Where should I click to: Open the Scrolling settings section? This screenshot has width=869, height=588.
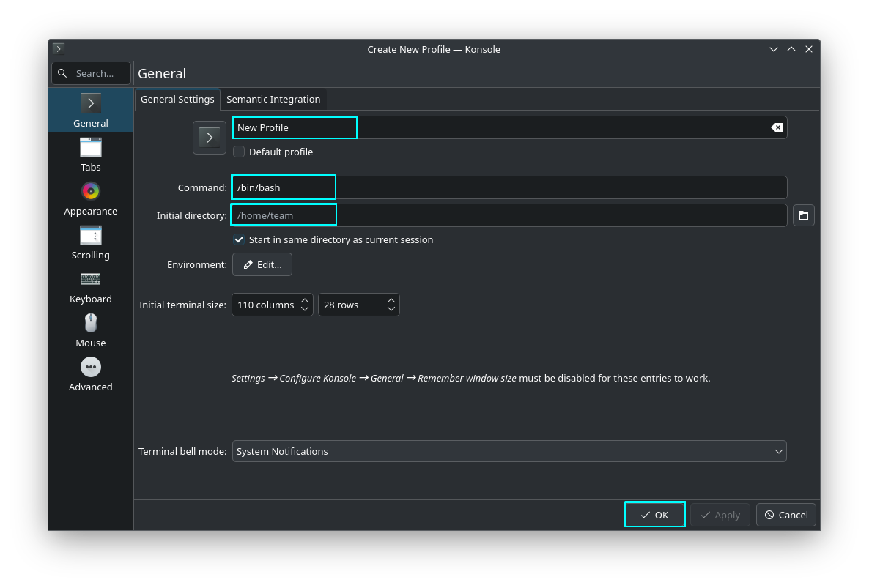90,242
